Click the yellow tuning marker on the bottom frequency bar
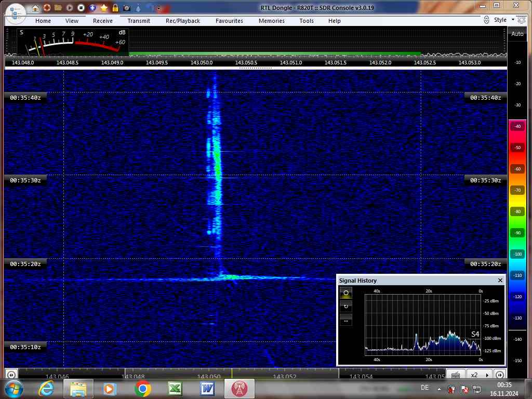Image resolution: width=532 pixels, height=399 pixels. pyautogui.click(x=232, y=373)
